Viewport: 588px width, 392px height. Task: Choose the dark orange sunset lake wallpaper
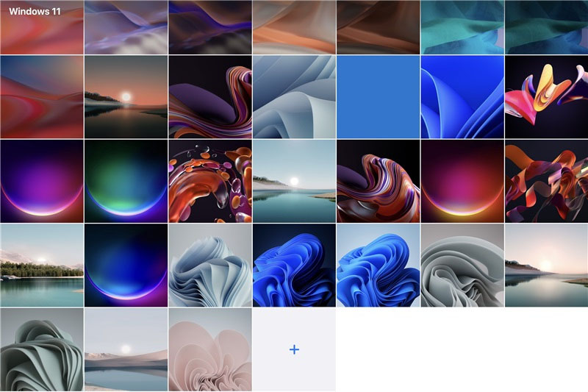126,97
